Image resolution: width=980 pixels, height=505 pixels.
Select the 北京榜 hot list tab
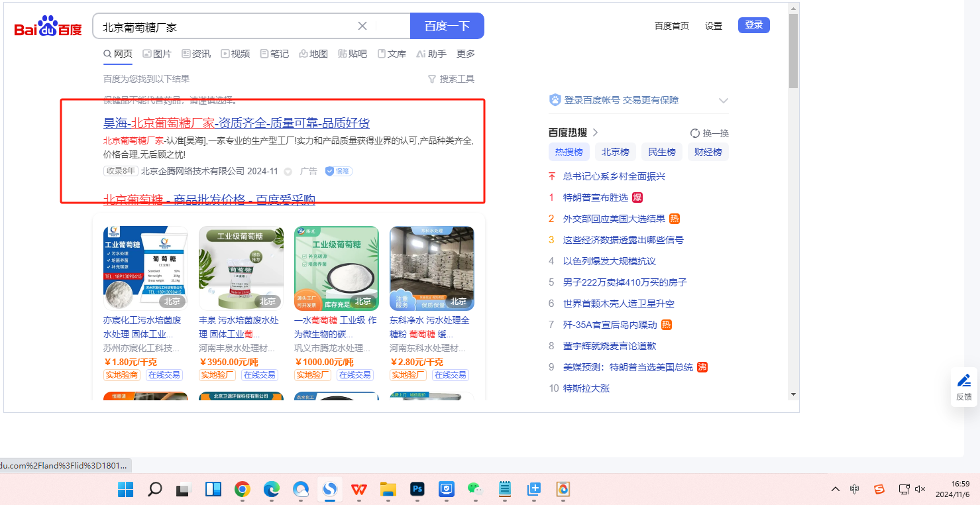tap(615, 152)
